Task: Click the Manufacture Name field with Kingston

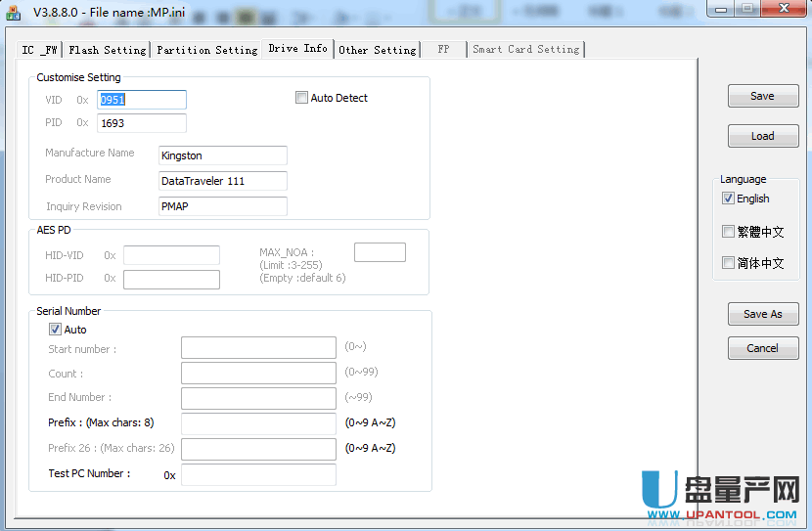Action: [x=222, y=155]
